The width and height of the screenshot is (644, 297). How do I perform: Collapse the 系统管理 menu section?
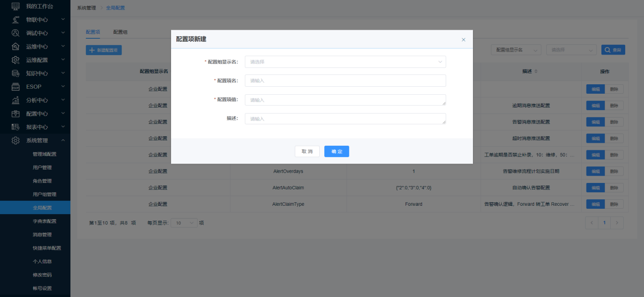coord(63,140)
